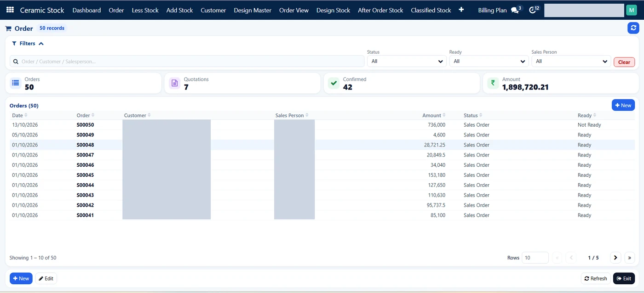Open the Design Master menu

(253, 10)
